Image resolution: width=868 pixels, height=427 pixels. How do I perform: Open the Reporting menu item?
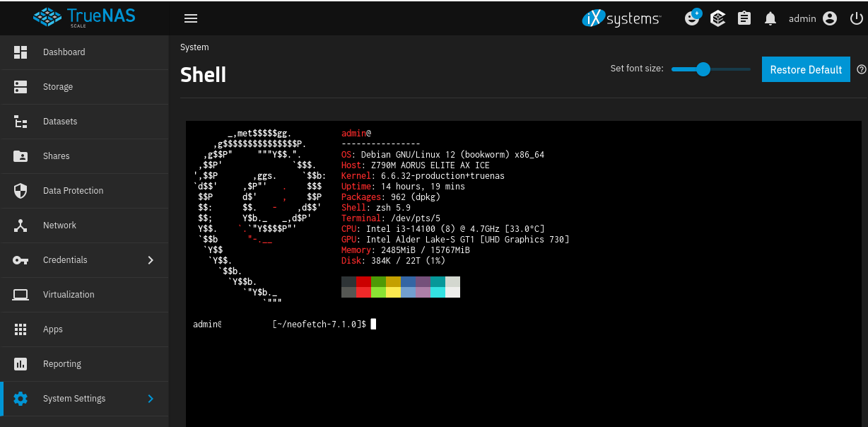point(85,363)
